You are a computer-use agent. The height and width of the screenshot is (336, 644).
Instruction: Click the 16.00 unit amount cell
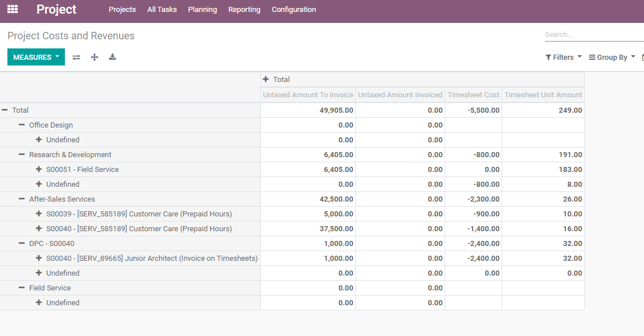(x=543, y=228)
